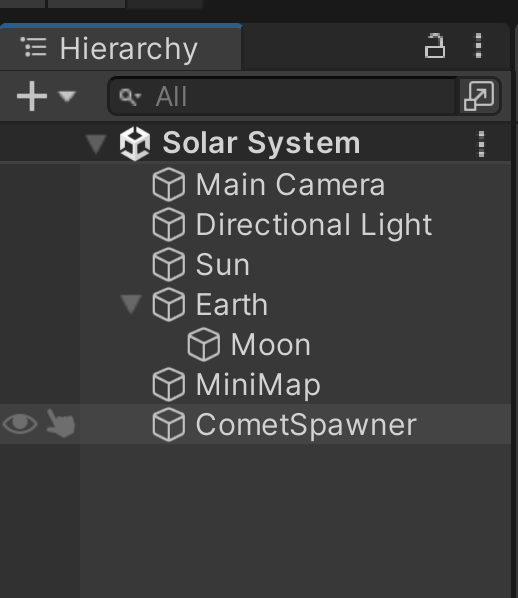This screenshot has height=598, width=518.
Task: Click the Unity scene icon for Solar System
Action: coord(135,144)
